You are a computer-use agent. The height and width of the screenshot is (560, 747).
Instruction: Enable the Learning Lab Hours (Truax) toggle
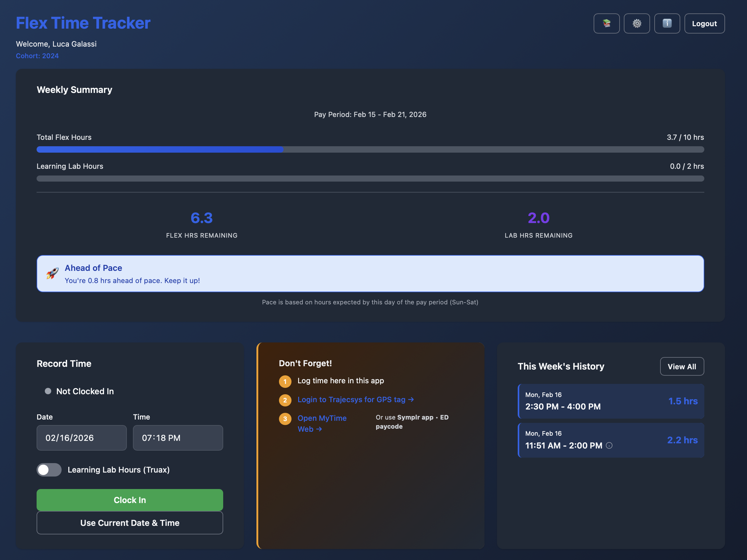49,470
